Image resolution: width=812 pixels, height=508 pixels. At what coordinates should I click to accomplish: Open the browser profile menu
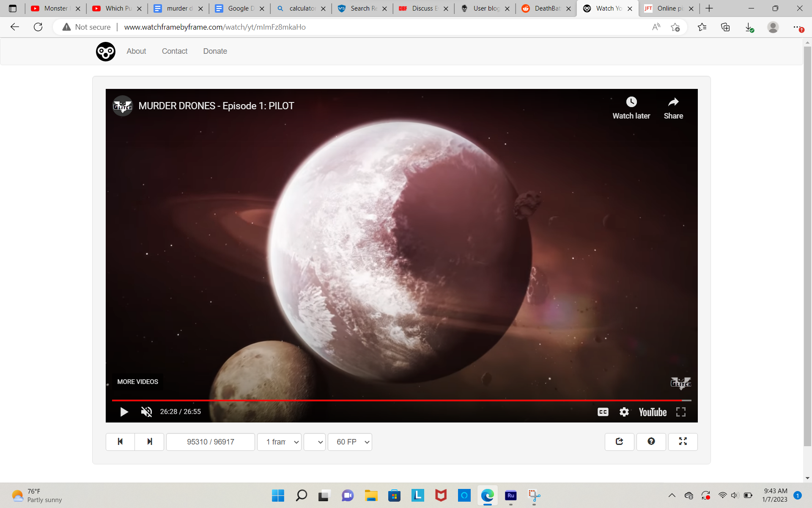point(773,27)
